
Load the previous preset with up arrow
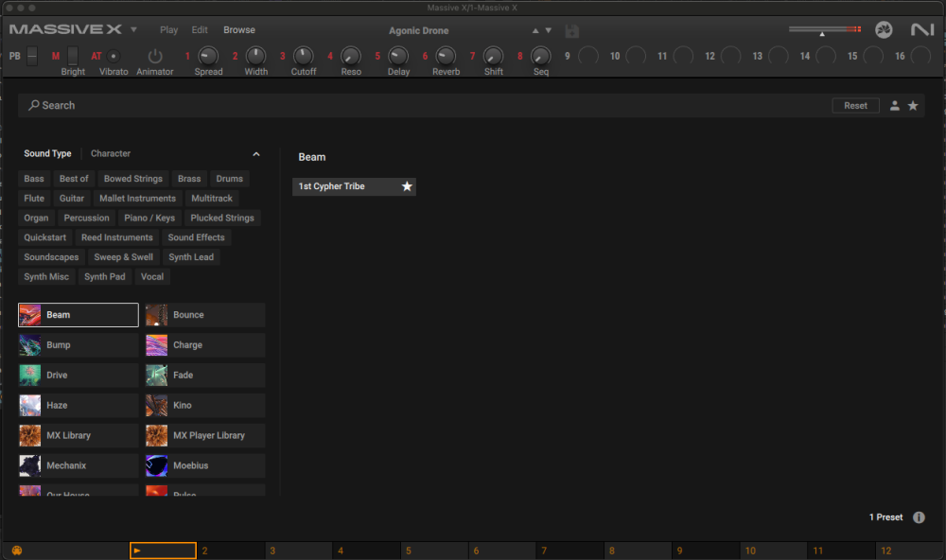click(535, 30)
